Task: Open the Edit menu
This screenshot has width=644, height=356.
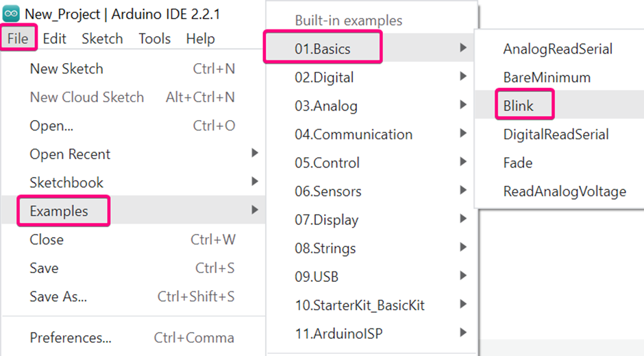Action: [x=55, y=38]
